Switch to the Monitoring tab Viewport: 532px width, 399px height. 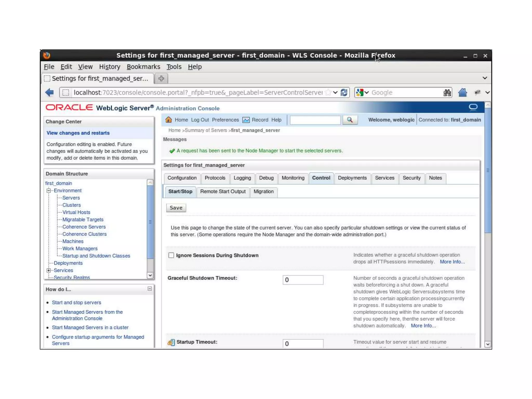(293, 178)
